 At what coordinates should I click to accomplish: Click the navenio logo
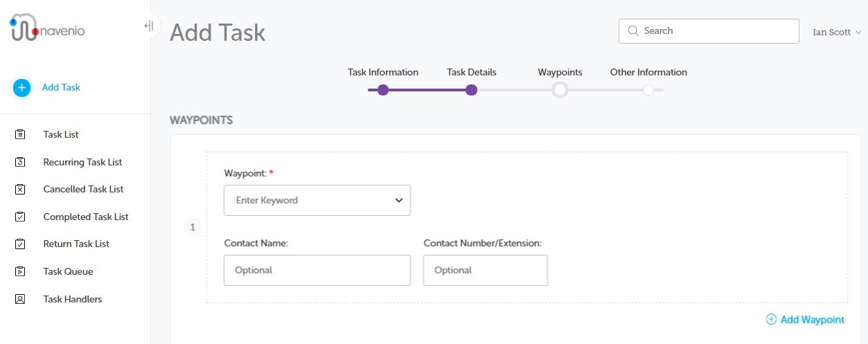[47, 27]
